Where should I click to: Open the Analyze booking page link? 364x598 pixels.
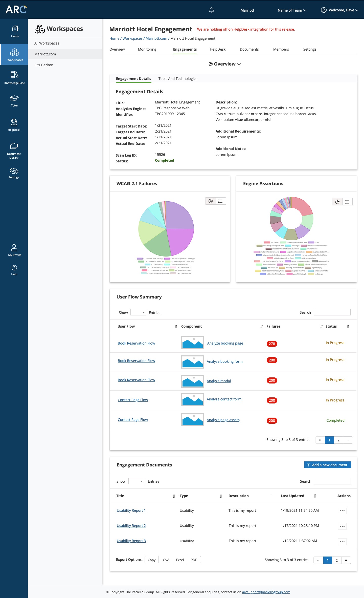pos(225,343)
